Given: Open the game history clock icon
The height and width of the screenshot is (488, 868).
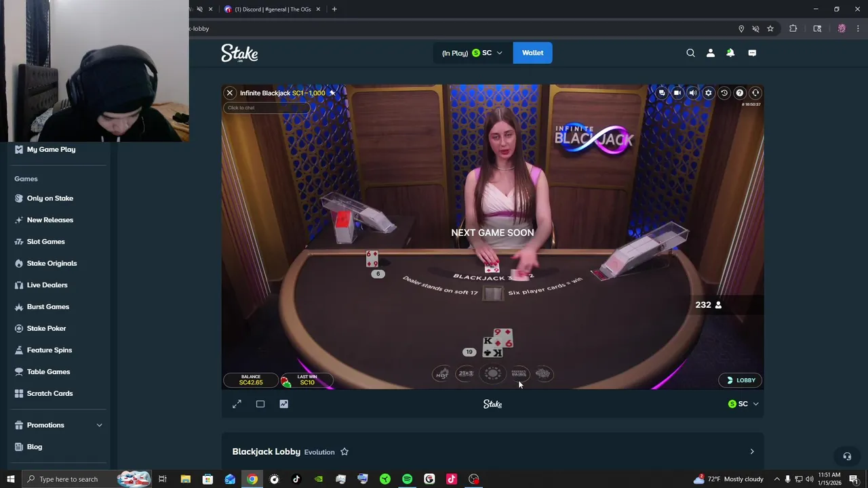Looking at the screenshot, I should (724, 93).
